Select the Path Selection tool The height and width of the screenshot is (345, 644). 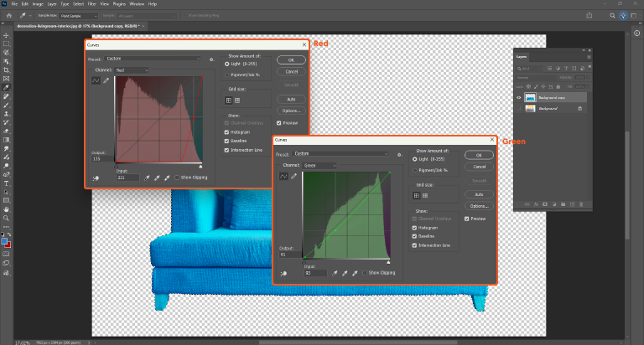[6, 192]
